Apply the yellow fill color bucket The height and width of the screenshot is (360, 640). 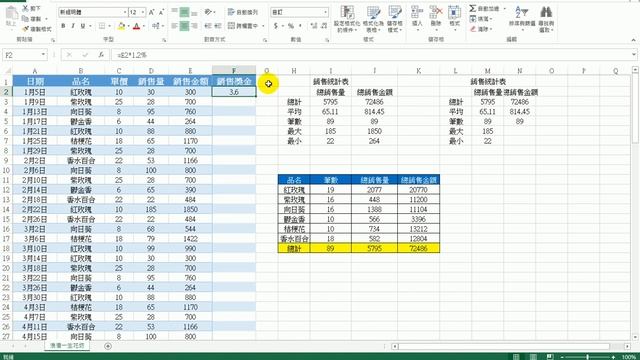coord(121,26)
